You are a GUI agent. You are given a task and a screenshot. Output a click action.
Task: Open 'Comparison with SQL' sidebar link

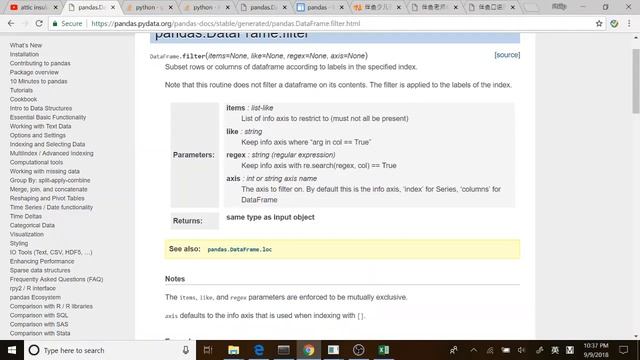click(39, 315)
